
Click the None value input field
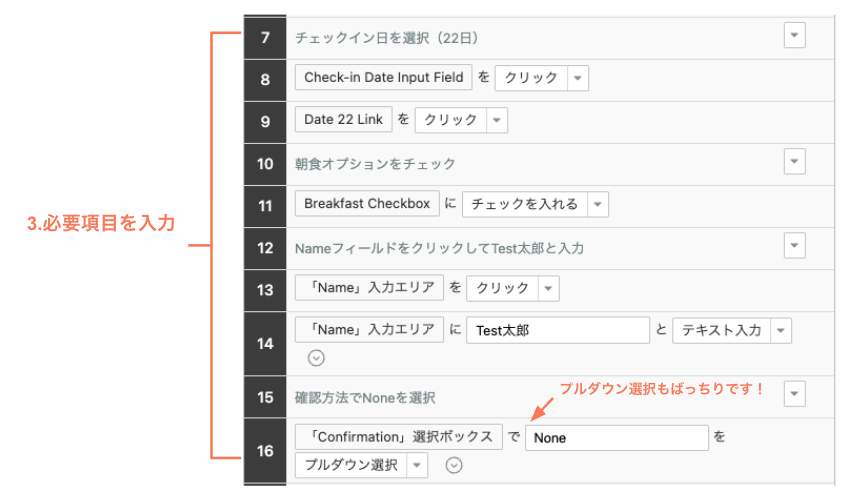tap(616, 437)
